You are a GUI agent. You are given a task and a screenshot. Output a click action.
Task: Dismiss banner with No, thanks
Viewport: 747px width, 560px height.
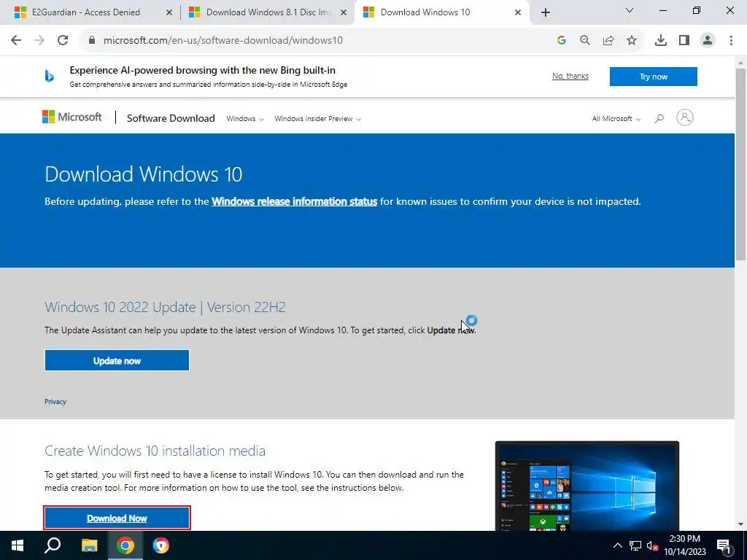[x=570, y=76]
